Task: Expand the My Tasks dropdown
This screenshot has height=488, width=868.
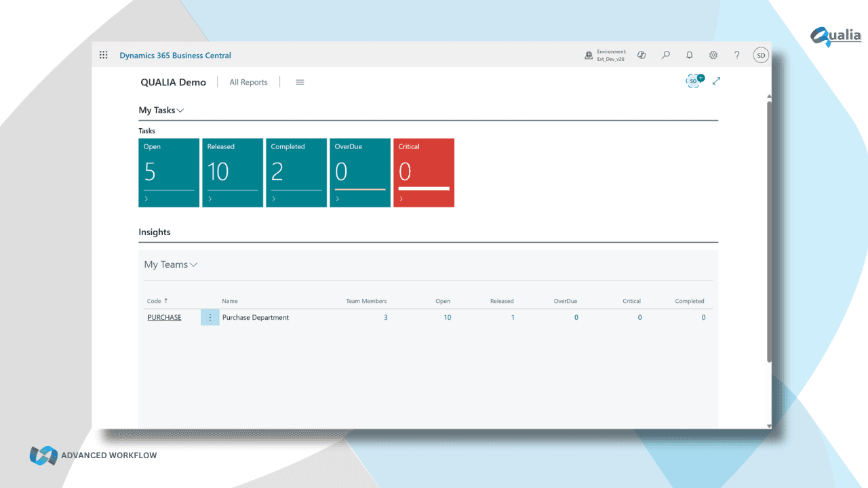Action: tap(161, 110)
